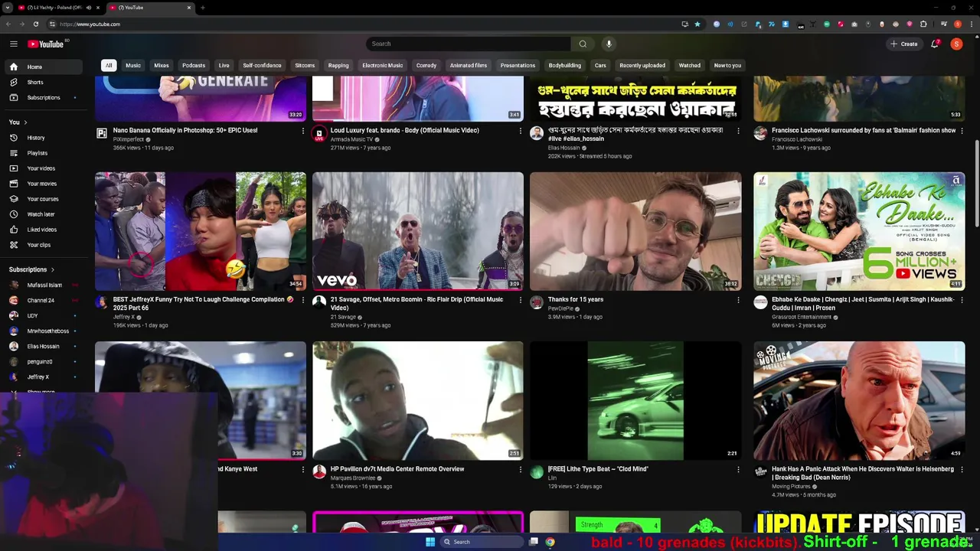
Task: Open the Pixlmperfect channel link
Action: [129, 139]
